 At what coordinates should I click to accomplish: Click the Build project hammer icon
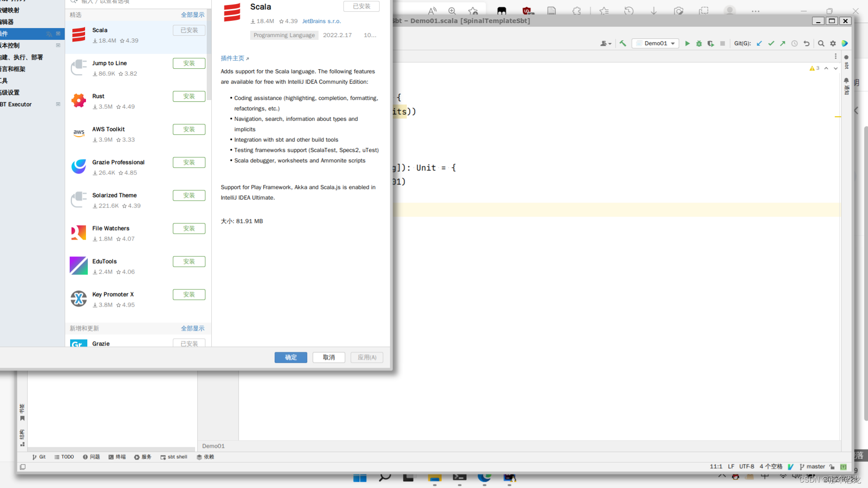click(x=623, y=43)
